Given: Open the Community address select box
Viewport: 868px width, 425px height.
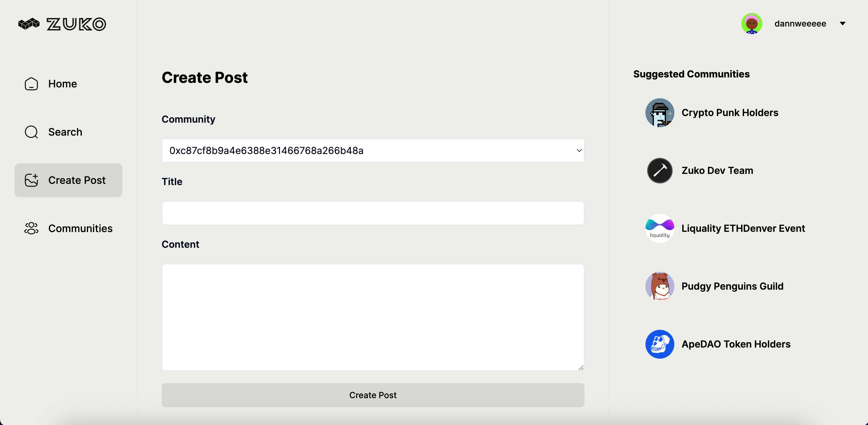Looking at the screenshot, I should pyautogui.click(x=373, y=150).
